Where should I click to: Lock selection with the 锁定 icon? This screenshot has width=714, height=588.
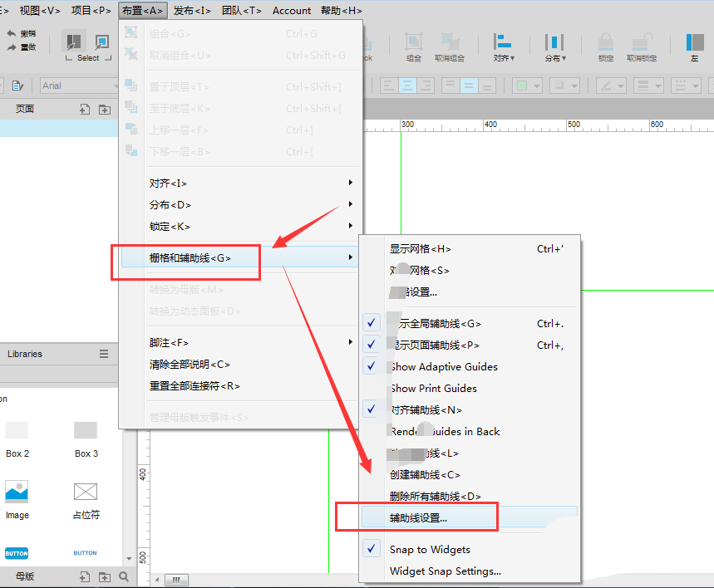[604, 43]
